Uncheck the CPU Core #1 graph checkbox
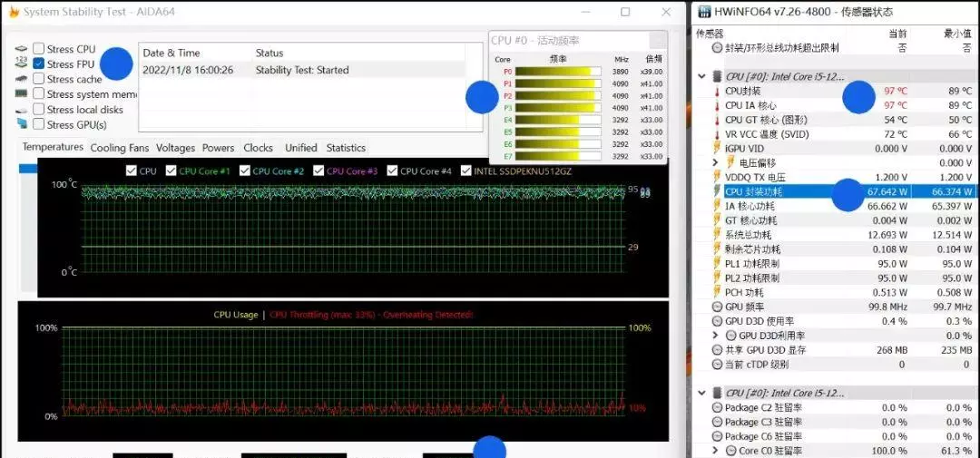The width and height of the screenshot is (980, 458). [171, 171]
